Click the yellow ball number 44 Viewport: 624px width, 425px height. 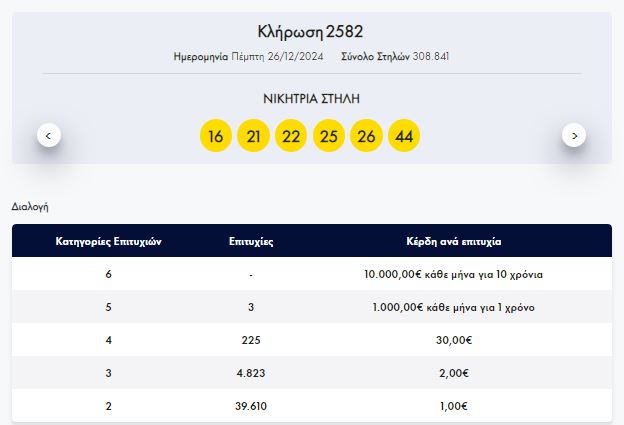pos(404,136)
